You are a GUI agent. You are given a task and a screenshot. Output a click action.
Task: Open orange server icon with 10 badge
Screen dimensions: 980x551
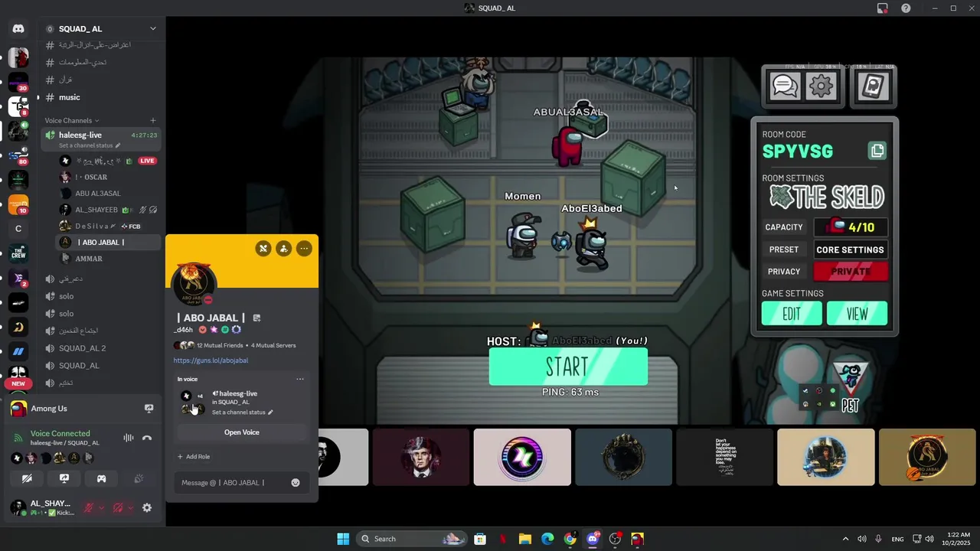tap(18, 204)
